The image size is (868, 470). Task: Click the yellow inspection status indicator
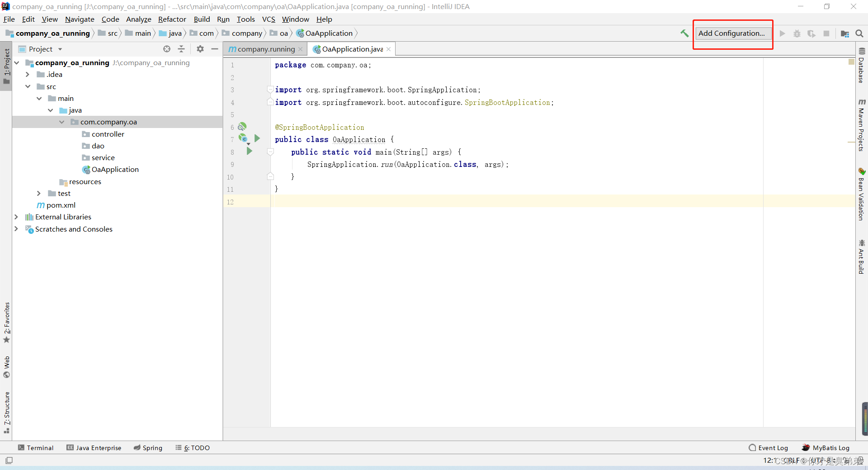851,62
